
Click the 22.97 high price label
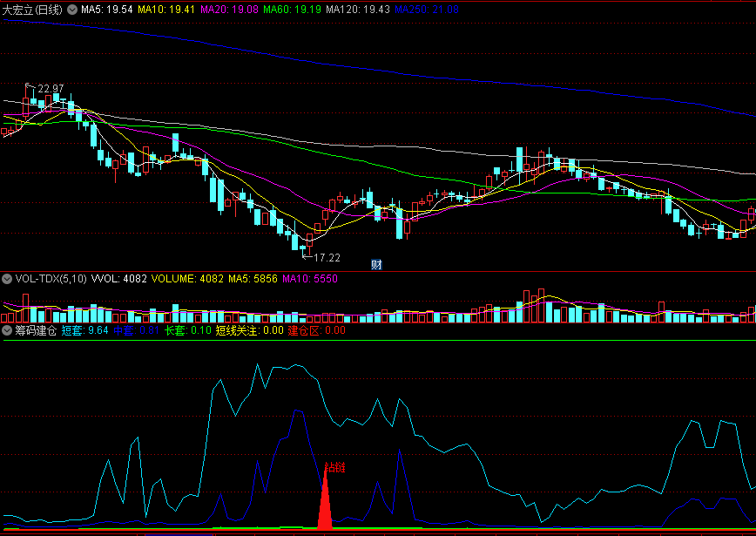pos(51,89)
